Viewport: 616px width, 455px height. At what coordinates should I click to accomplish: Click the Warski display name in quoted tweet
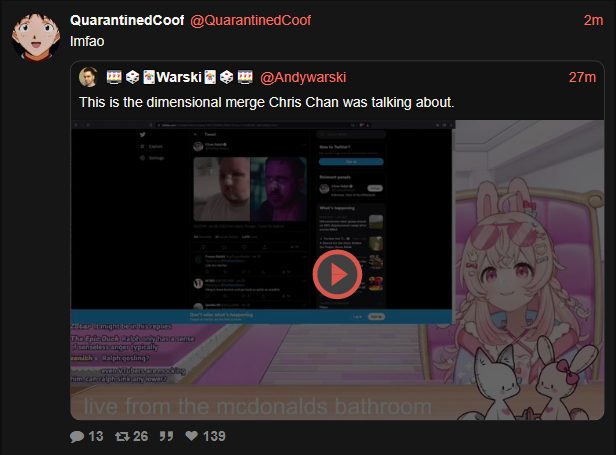(180, 77)
